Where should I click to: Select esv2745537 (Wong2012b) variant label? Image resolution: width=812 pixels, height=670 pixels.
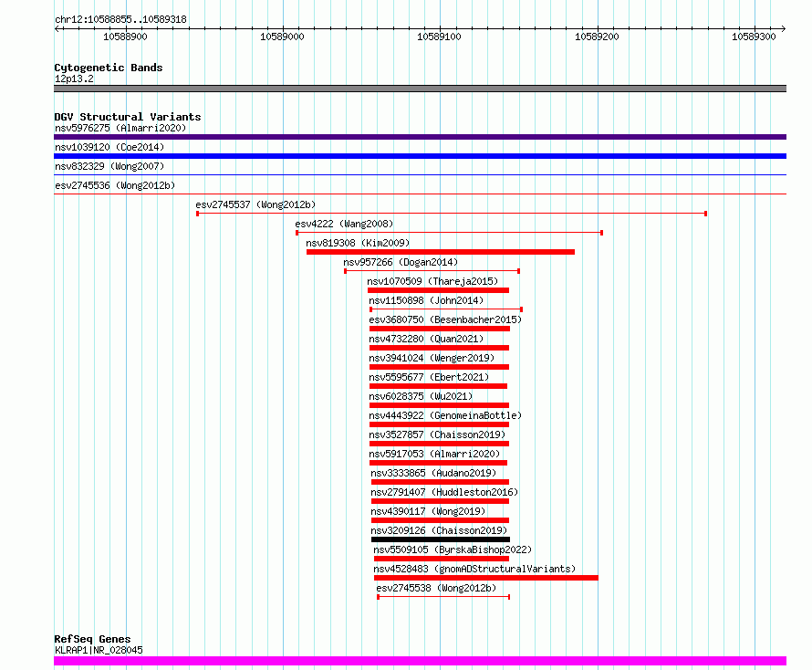[x=255, y=204]
